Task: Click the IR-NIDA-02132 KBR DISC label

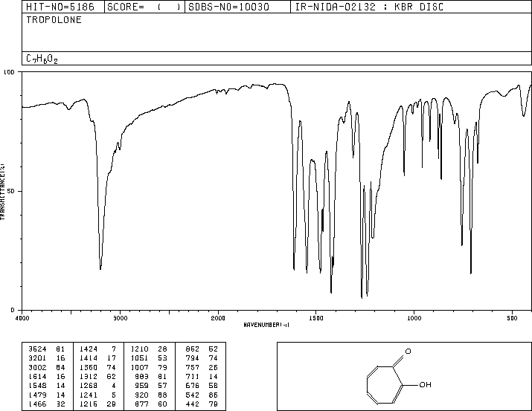Action: click(x=369, y=7)
